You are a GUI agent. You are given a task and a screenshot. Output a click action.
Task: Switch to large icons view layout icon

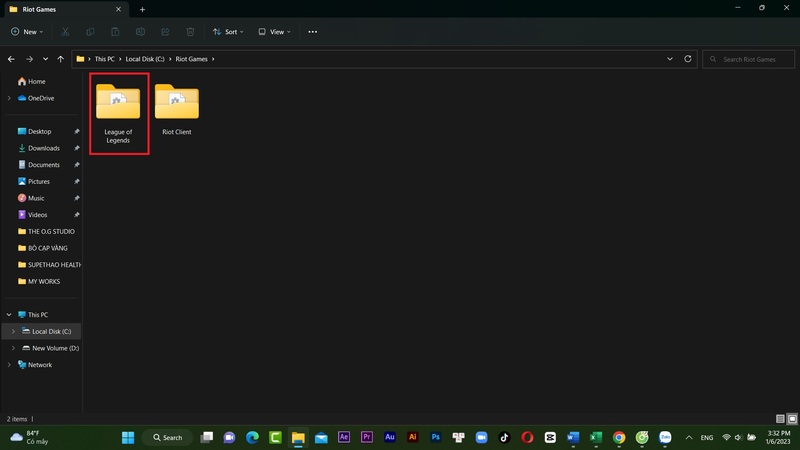tap(792, 419)
